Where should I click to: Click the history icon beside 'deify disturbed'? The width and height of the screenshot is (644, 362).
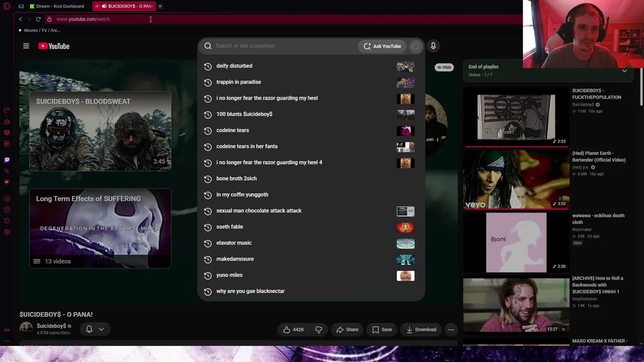click(x=208, y=66)
